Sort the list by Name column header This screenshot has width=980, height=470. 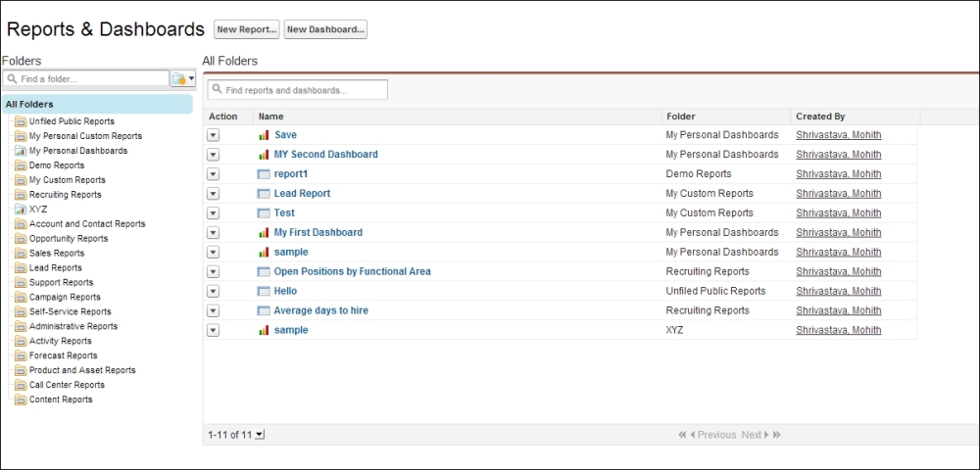click(x=270, y=117)
